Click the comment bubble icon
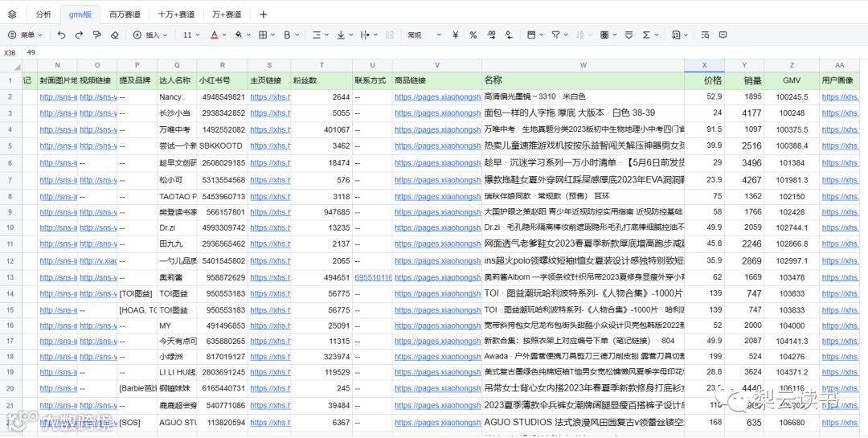The image size is (868, 438). 723,35
